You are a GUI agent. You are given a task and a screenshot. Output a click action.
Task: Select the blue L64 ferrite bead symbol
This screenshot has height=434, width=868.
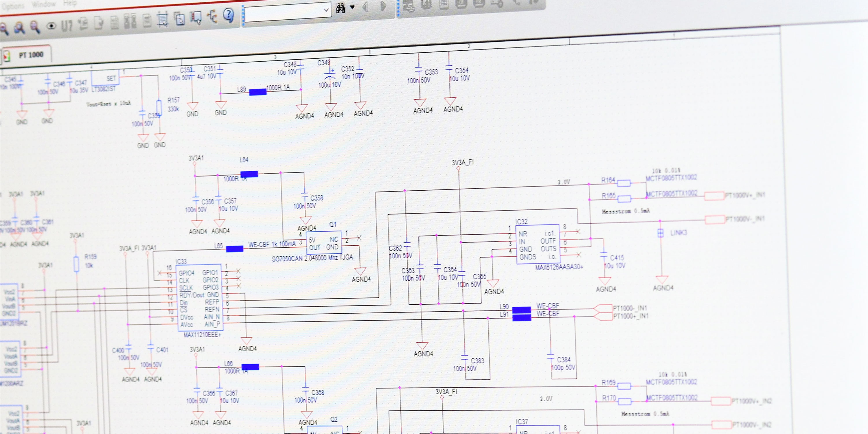pos(249,174)
